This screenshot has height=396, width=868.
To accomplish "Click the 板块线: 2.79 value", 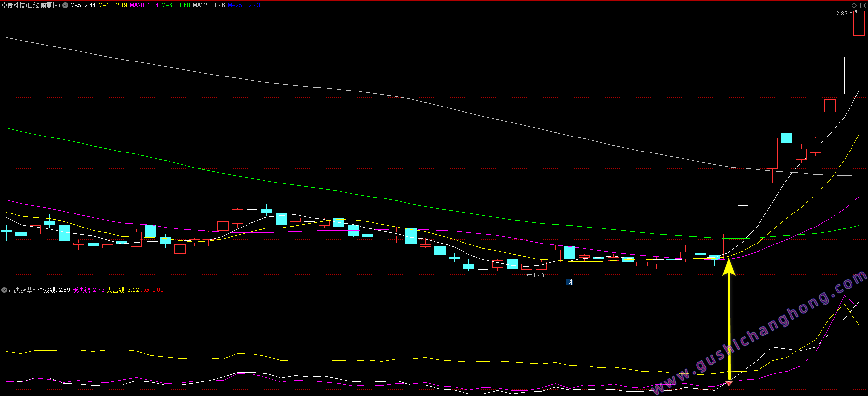I will pos(89,290).
